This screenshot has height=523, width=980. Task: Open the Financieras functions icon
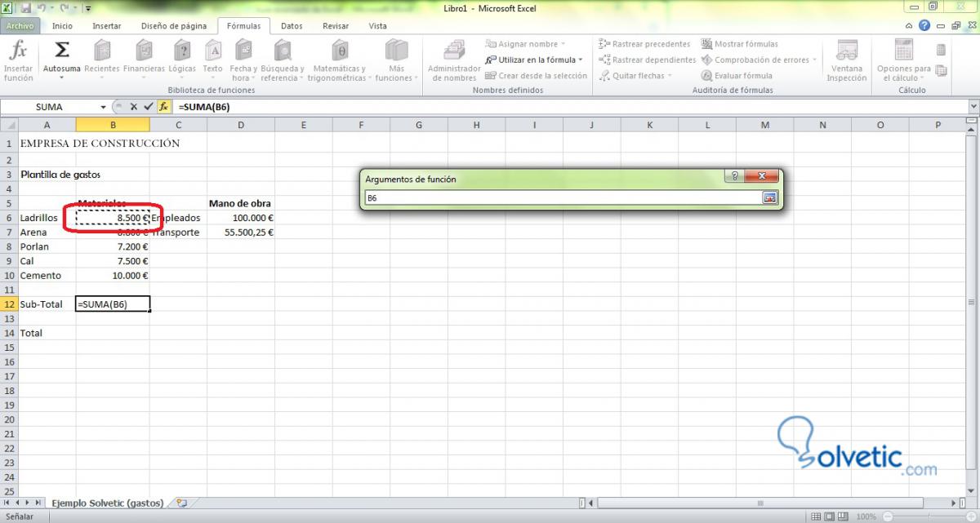(144, 51)
